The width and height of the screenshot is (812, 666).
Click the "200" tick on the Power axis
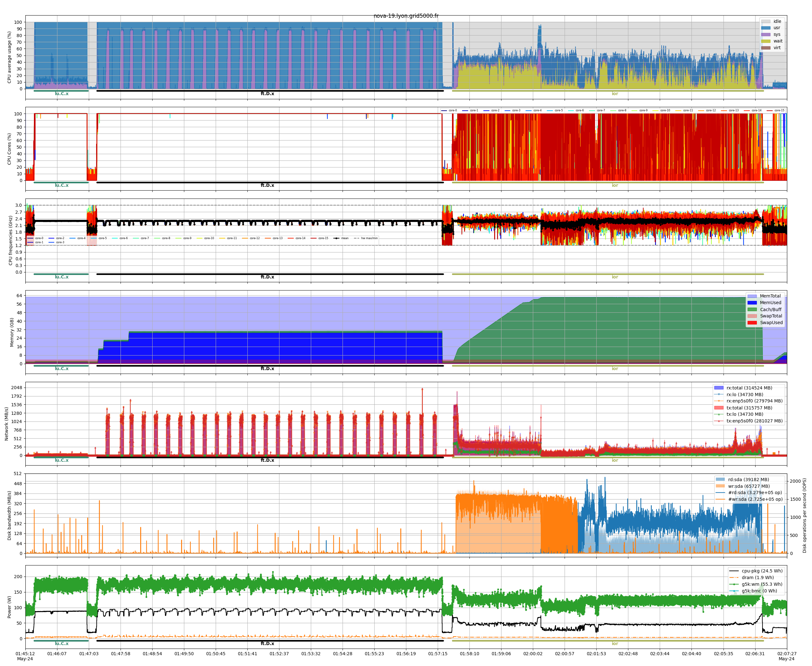point(18,577)
